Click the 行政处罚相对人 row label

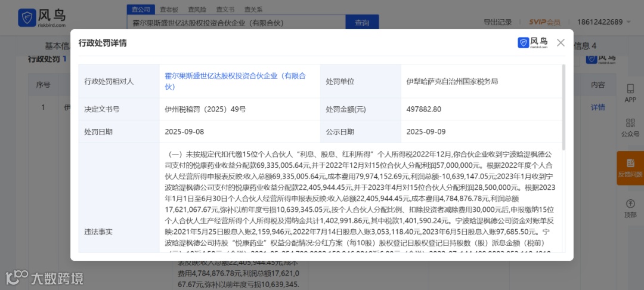[x=109, y=81]
